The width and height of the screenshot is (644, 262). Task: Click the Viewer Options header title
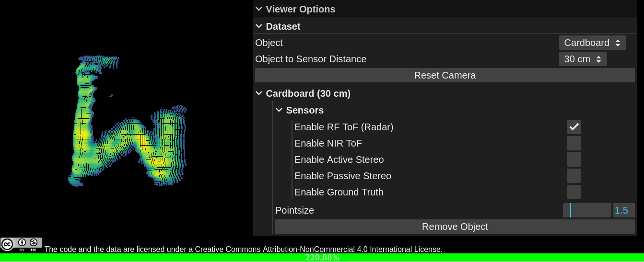coord(300,9)
